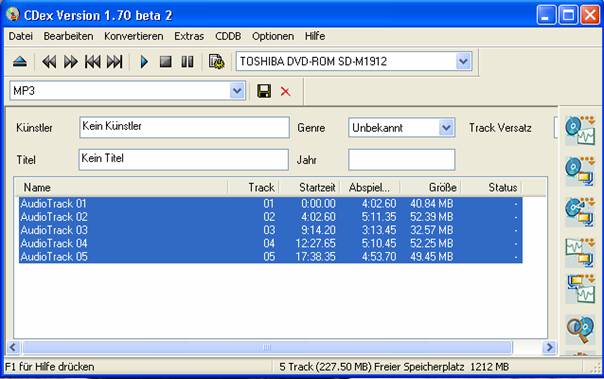604x379 pixels.
Task: Convert compressed audio files to WAV icon
Action: [580, 289]
